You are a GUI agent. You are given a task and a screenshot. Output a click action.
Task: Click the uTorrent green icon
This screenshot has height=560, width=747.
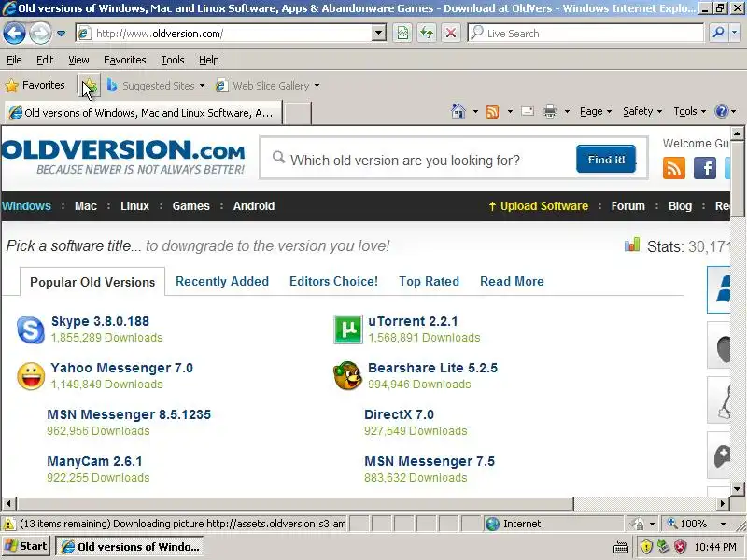(x=347, y=329)
